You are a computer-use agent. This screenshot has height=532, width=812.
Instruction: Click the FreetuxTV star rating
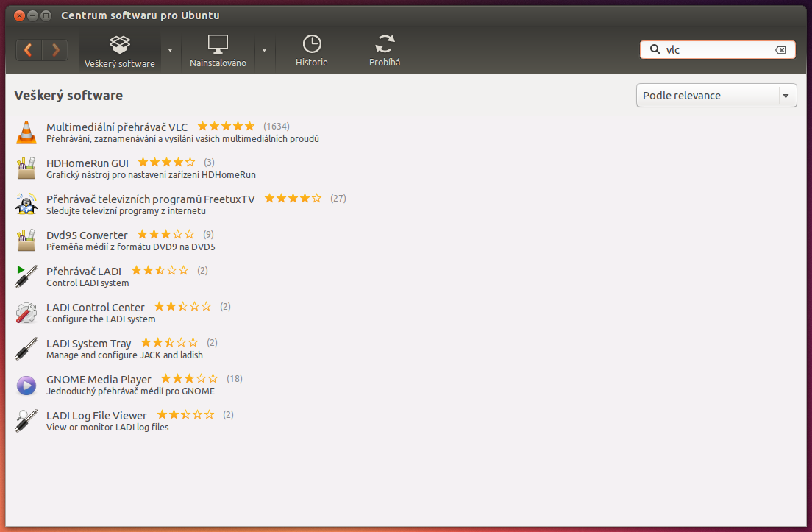[293, 199]
